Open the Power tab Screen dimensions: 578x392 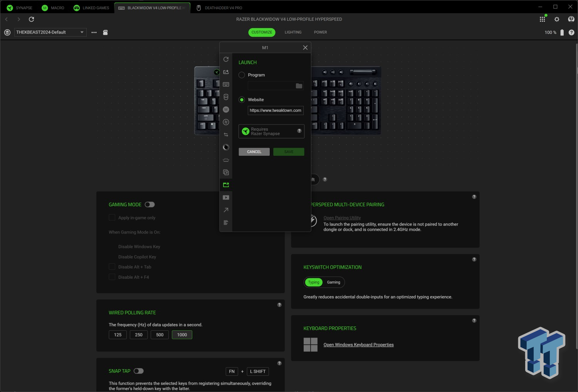[x=320, y=32]
